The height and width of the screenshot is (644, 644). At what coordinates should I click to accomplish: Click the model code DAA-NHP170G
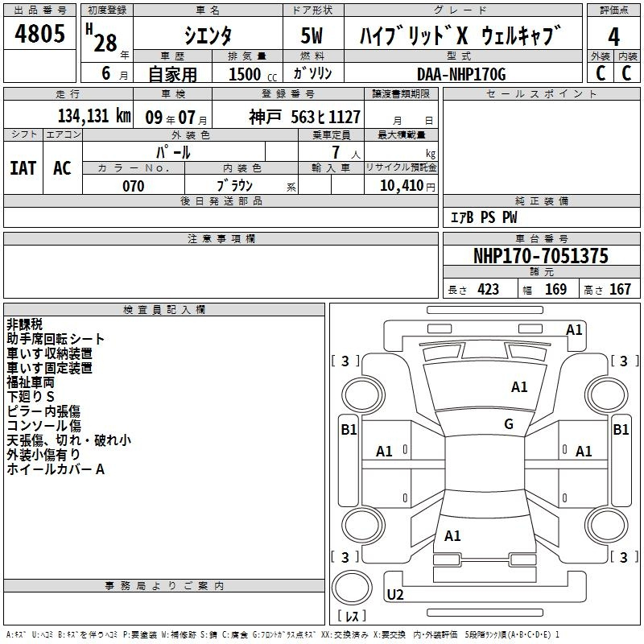460,73
